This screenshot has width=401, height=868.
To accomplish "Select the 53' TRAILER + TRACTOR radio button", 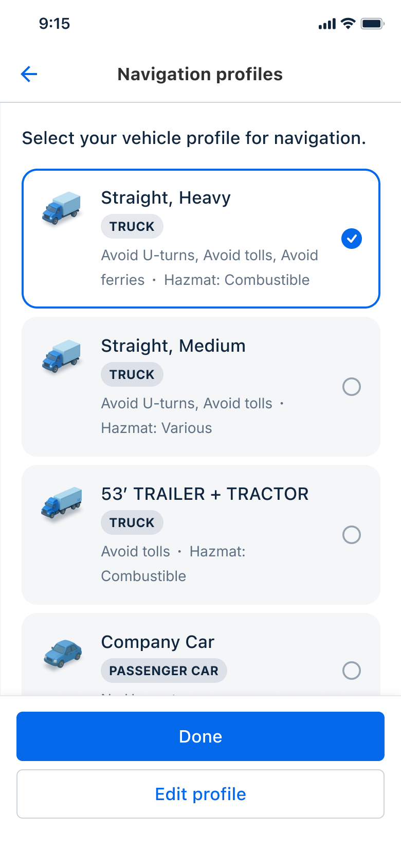I will pyautogui.click(x=352, y=535).
